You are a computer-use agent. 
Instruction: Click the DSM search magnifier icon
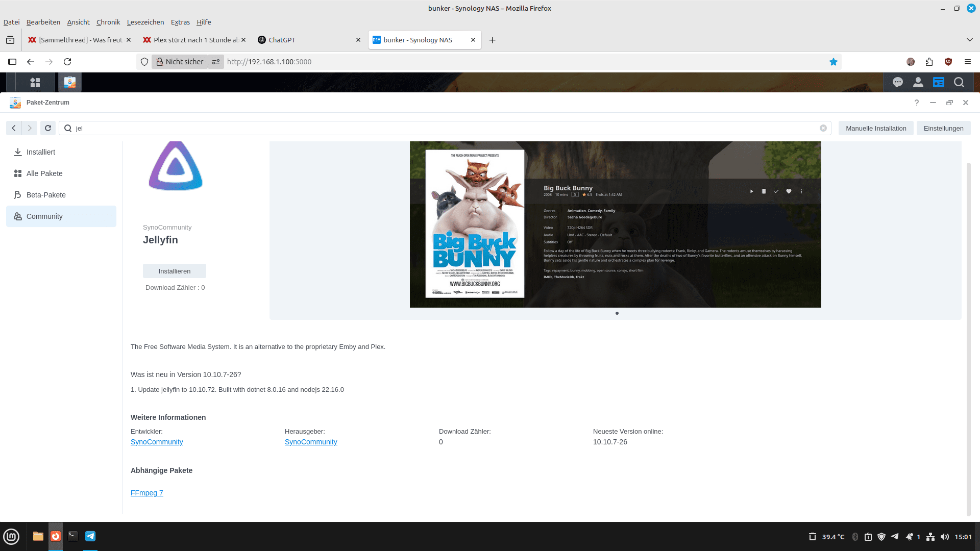click(959, 82)
